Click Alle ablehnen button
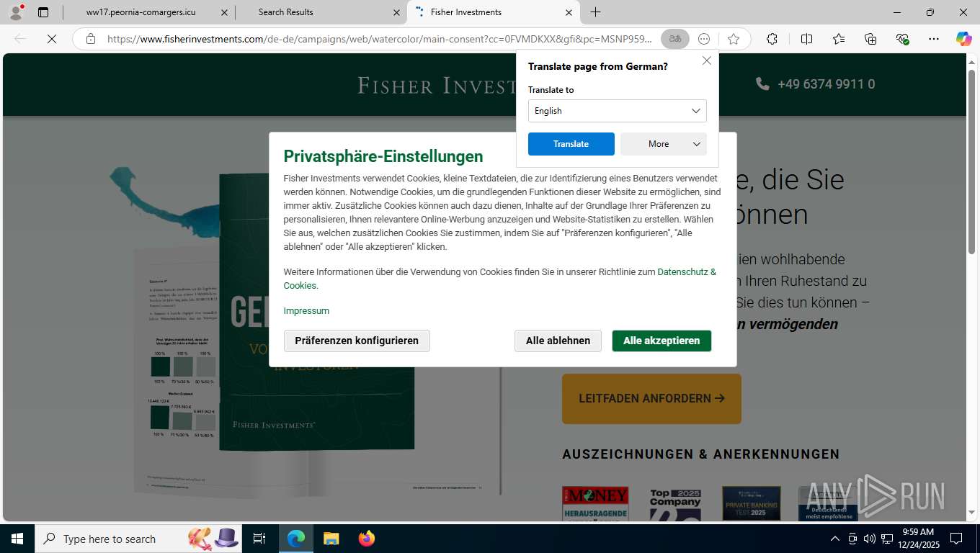Viewport: 980px width, 553px height. point(558,341)
